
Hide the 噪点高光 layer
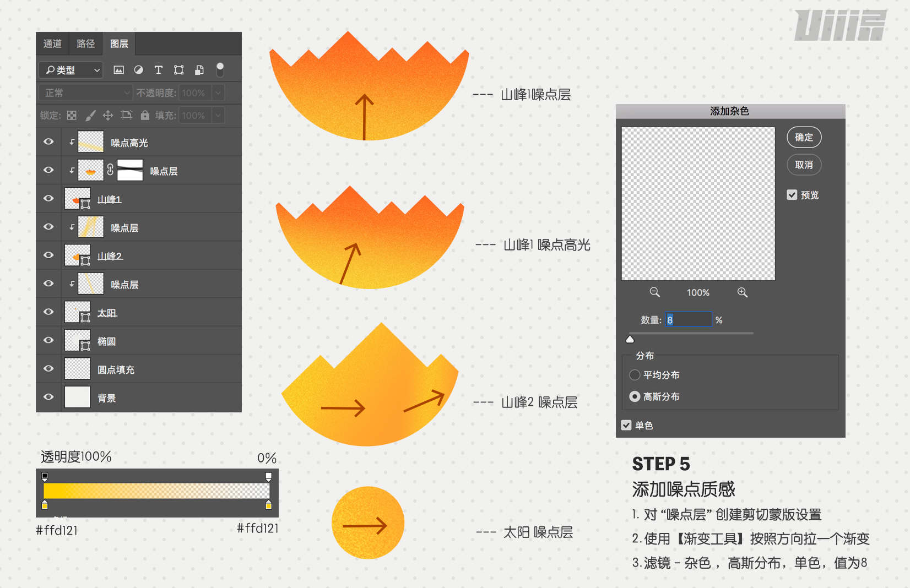click(48, 142)
